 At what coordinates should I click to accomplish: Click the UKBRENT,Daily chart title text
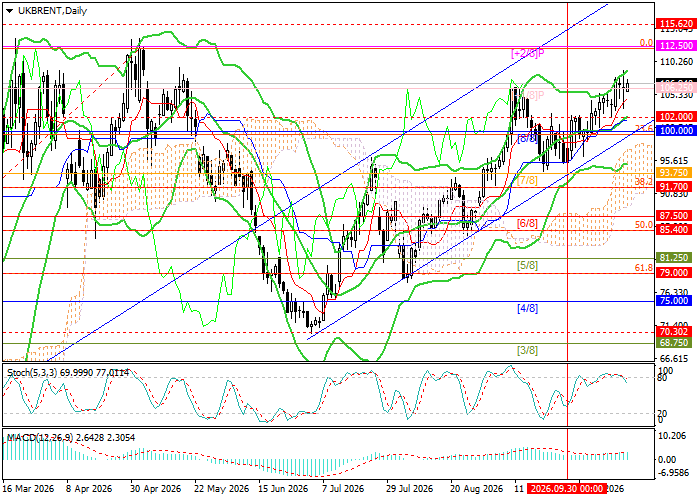(x=53, y=11)
